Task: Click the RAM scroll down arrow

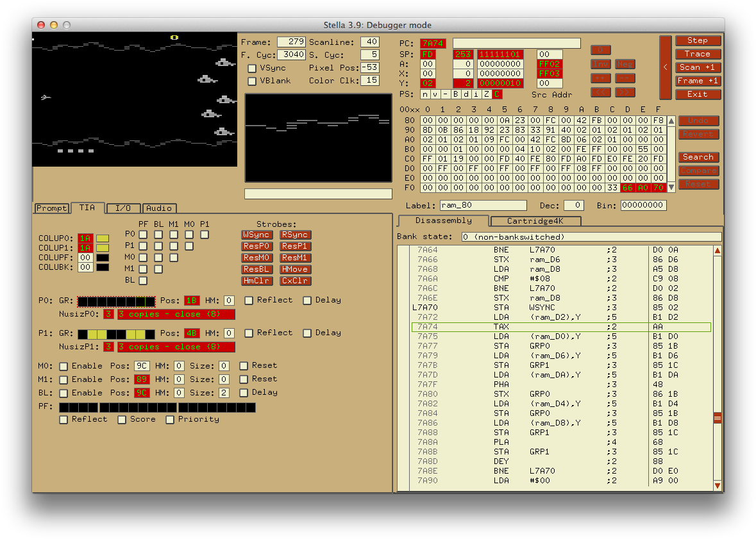Action: [671, 187]
